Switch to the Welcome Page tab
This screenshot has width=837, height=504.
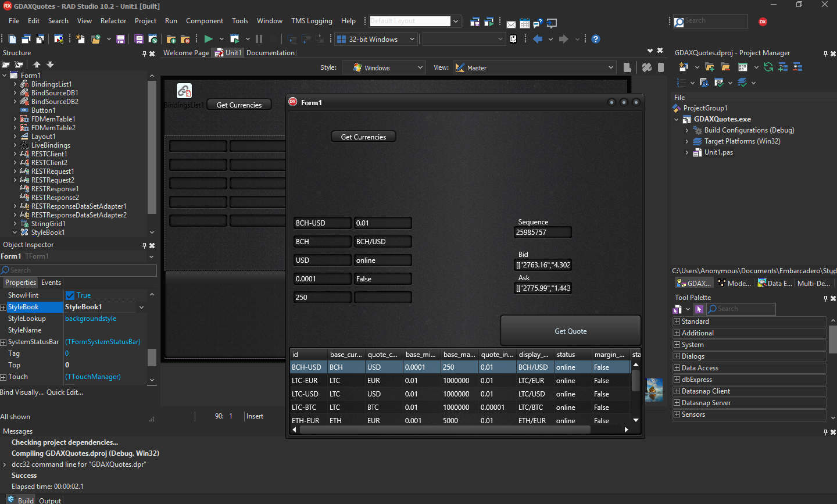[x=186, y=53]
